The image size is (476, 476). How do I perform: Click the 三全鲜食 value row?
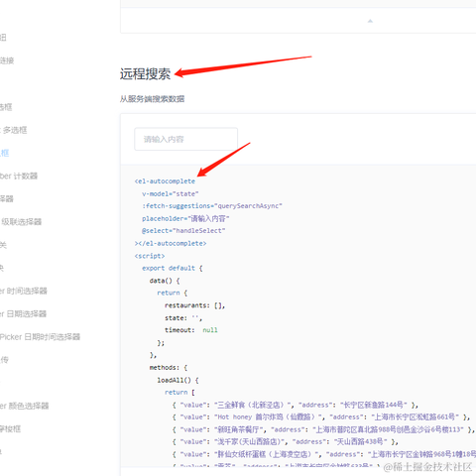(296, 405)
